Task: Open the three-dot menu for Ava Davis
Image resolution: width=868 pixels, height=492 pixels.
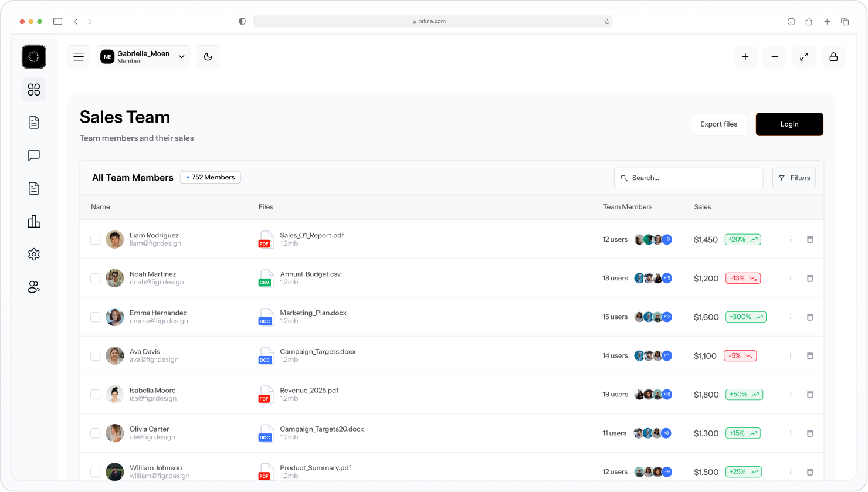Action: pos(791,355)
